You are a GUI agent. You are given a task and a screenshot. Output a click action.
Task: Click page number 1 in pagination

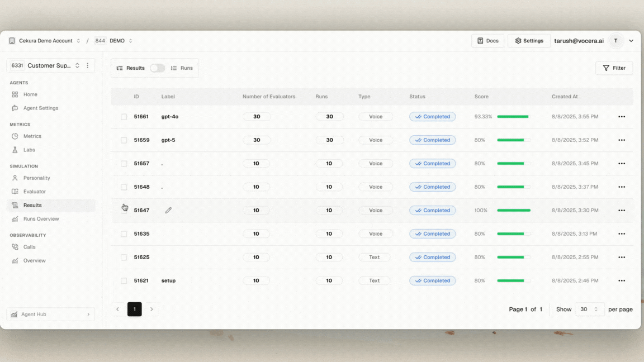point(134,309)
